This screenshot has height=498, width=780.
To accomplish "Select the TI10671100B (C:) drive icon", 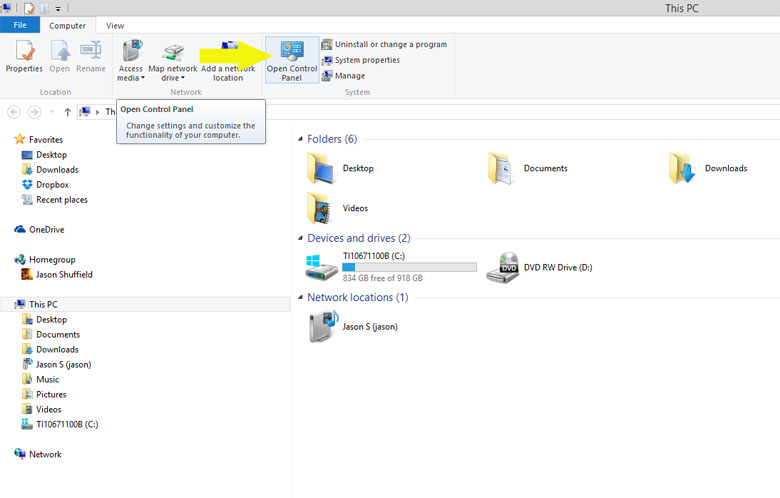I will pyautogui.click(x=323, y=268).
